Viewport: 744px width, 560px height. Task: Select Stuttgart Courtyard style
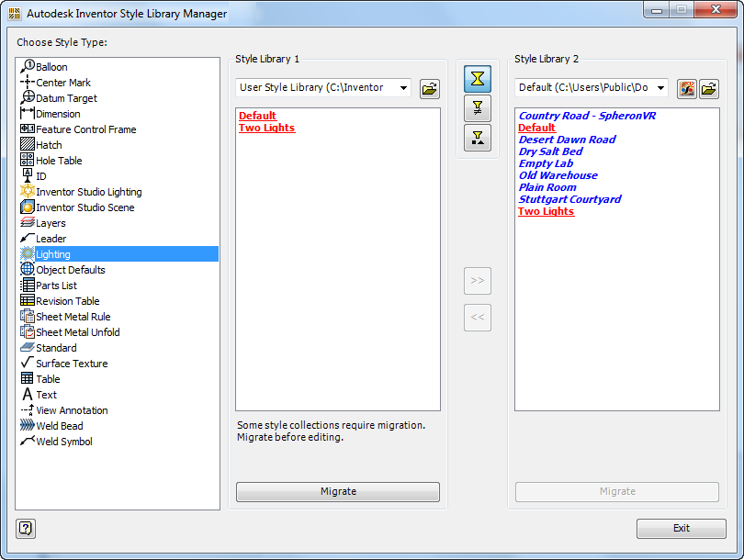[x=569, y=199]
